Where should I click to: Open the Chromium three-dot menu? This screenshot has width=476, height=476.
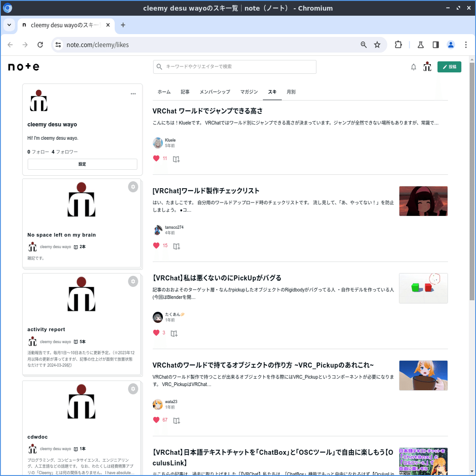[466, 45]
